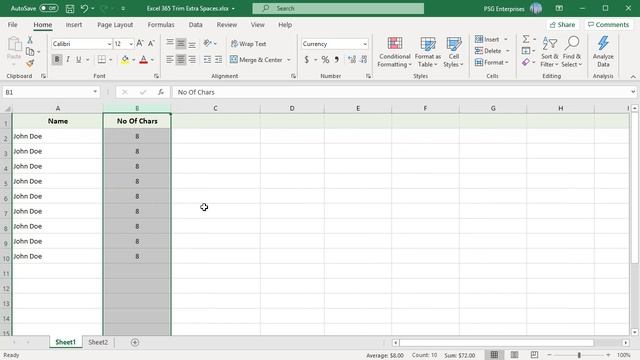Switch to the Insert tab

click(x=74, y=25)
